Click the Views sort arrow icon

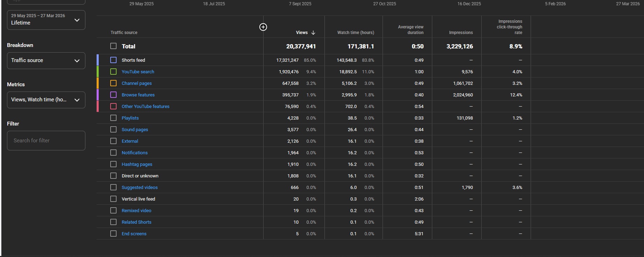pyautogui.click(x=313, y=33)
